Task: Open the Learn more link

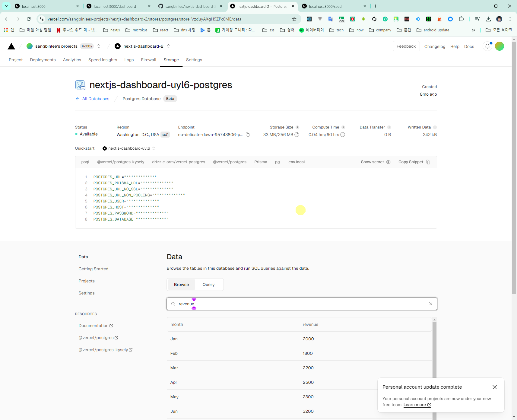Action: pyautogui.click(x=417, y=405)
